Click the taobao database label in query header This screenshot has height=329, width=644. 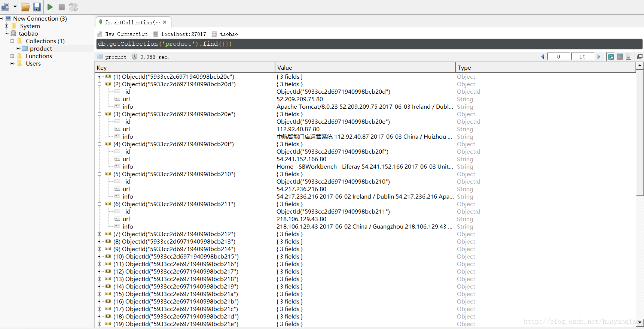click(229, 34)
